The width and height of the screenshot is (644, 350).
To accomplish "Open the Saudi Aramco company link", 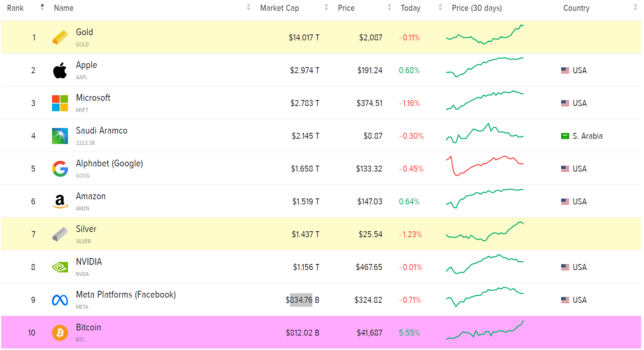I will click(102, 130).
